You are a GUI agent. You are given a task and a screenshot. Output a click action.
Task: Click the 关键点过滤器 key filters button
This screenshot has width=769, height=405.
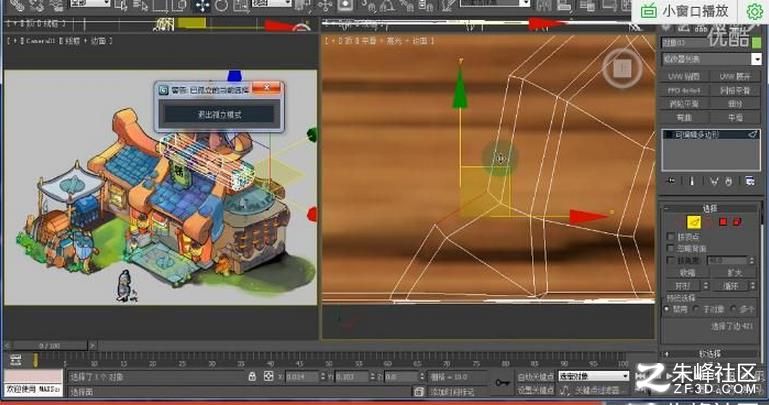pyautogui.click(x=597, y=390)
